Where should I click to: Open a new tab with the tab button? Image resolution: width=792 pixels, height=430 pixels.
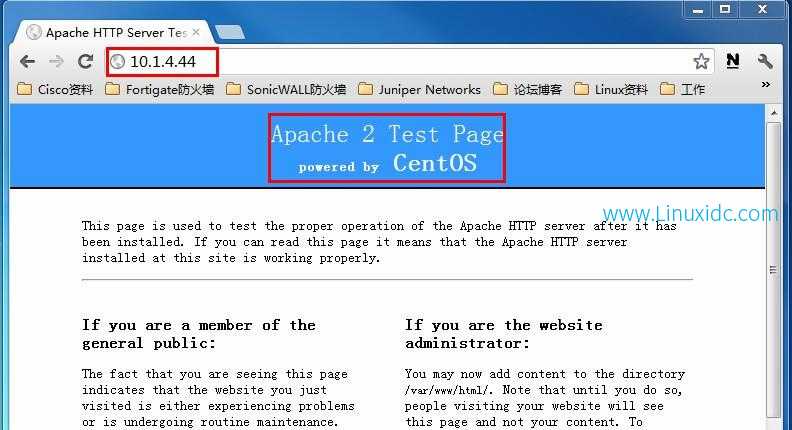coord(230,32)
